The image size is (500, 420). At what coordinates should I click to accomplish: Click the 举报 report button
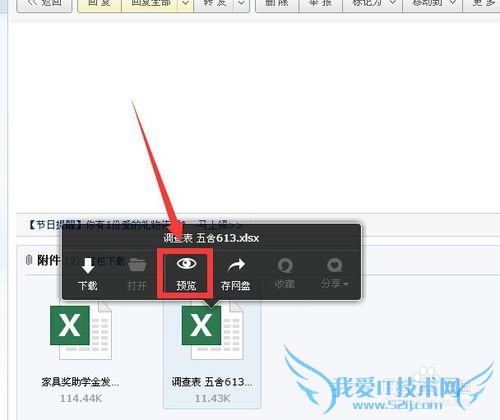[x=321, y=5]
